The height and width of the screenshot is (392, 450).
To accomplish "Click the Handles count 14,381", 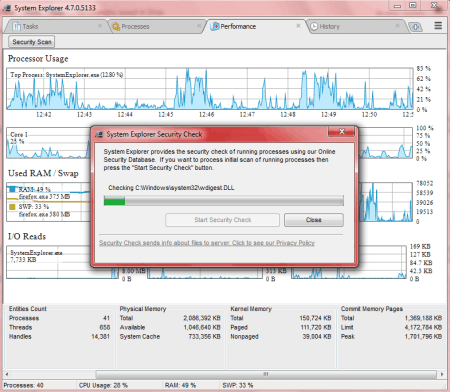I will tap(100, 337).
